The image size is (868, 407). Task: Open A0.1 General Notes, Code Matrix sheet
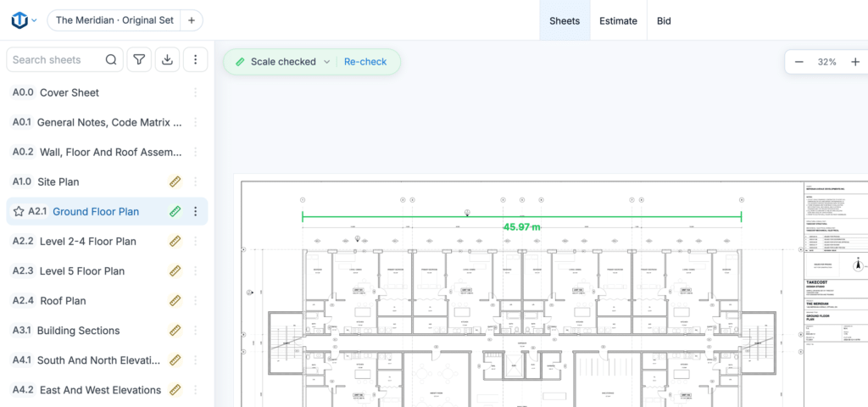107,122
